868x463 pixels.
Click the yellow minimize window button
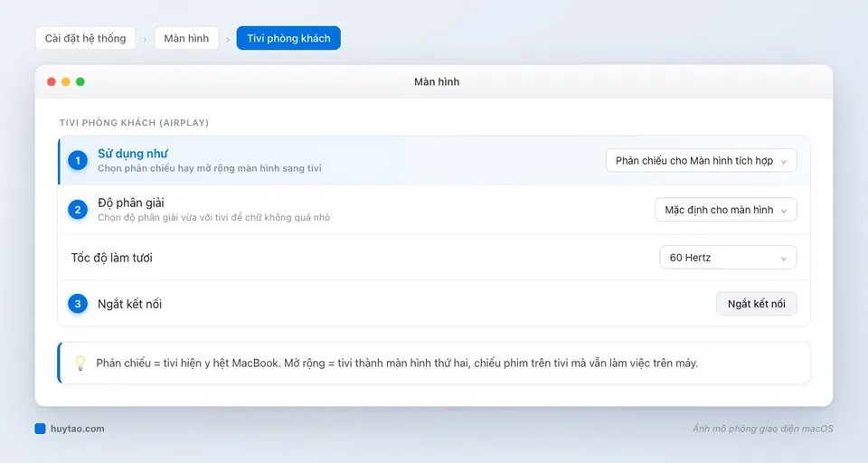tap(66, 82)
